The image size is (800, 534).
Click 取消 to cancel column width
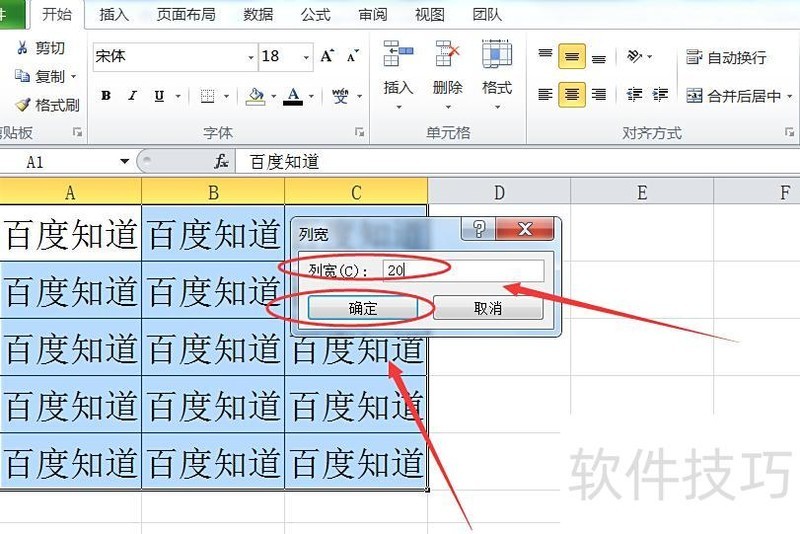[488, 308]
